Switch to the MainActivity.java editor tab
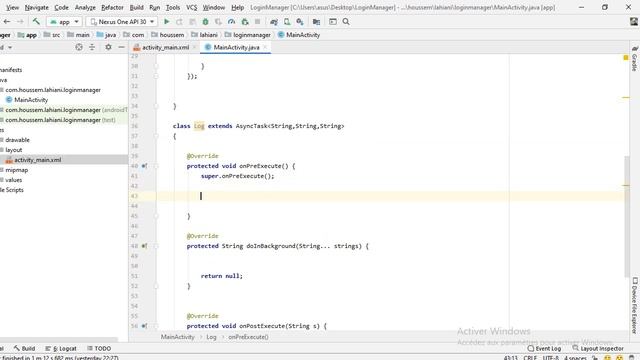The height and width of the screenshot is (360, 640). (x=236, y=47)
